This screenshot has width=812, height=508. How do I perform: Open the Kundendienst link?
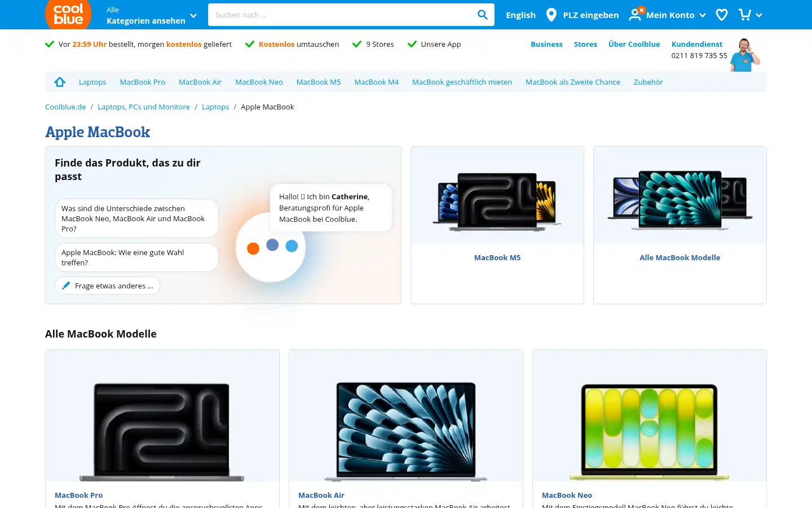click(696, 44)
